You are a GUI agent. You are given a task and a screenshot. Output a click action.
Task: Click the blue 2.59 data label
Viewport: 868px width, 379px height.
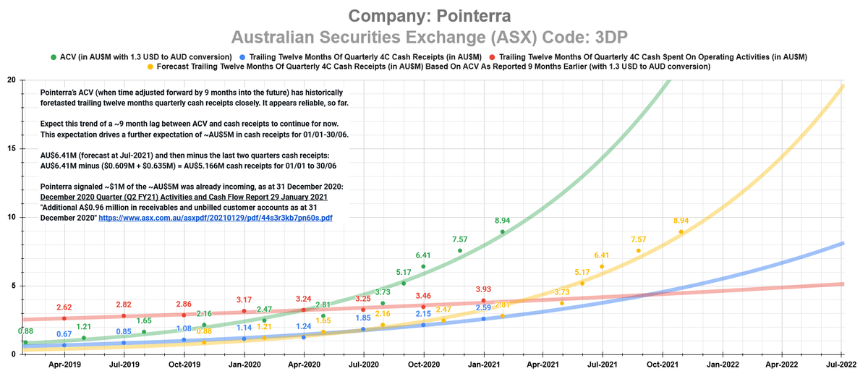(x=483, y=307)
